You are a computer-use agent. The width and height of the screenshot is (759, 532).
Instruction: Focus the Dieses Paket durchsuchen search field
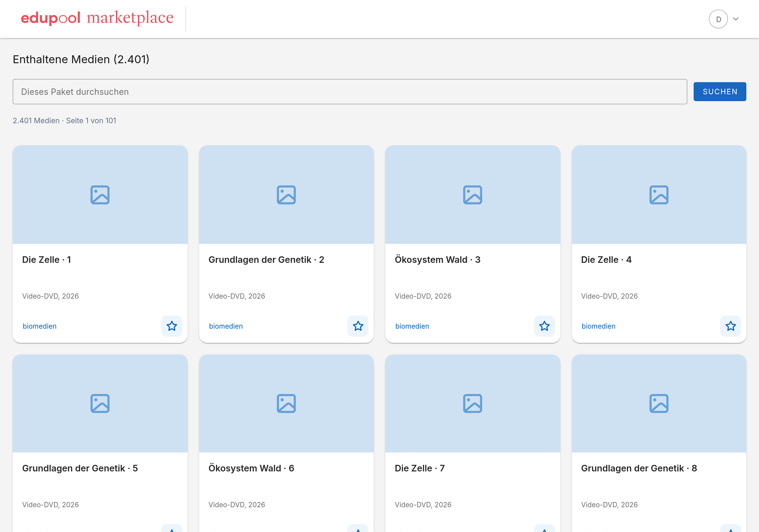point(350,92)
